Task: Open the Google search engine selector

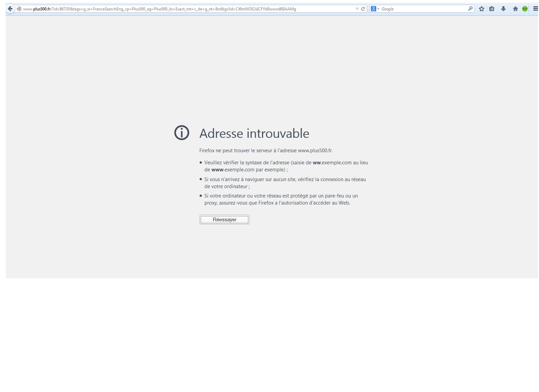Action: coord(375,9)
